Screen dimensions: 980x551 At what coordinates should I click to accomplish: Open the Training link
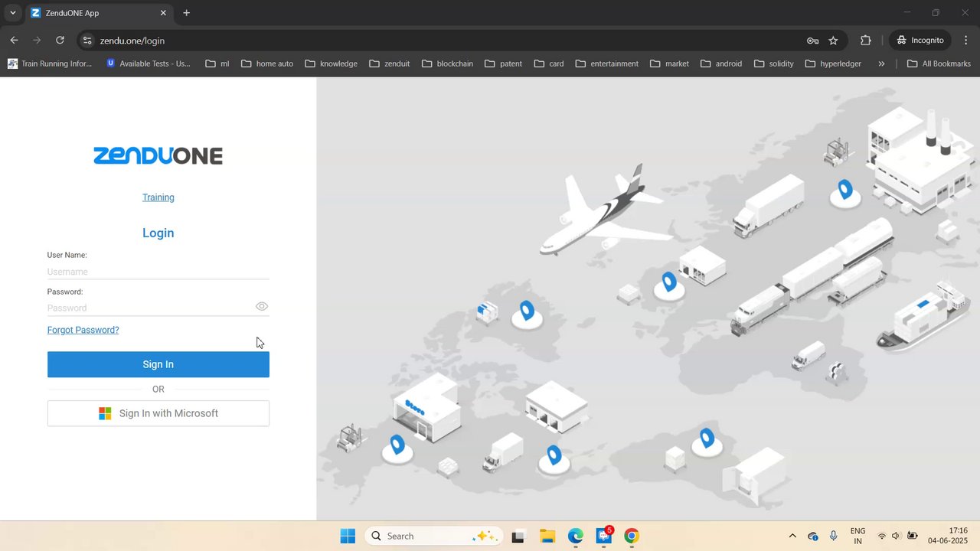[158, 197]
